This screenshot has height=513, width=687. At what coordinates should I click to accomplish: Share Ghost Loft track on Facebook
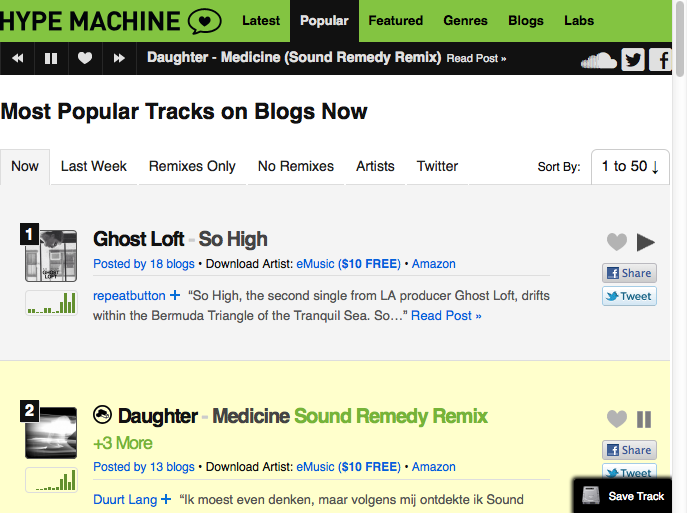629,273
